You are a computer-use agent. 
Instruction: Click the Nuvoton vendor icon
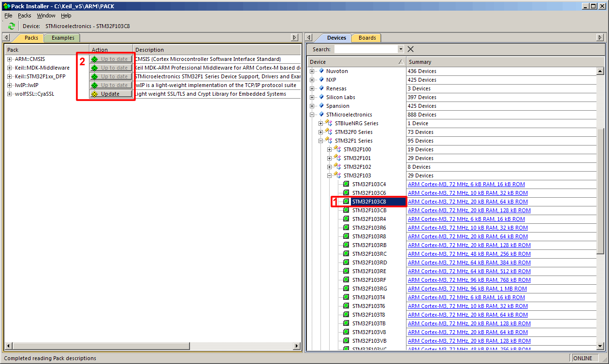(321, 71)
